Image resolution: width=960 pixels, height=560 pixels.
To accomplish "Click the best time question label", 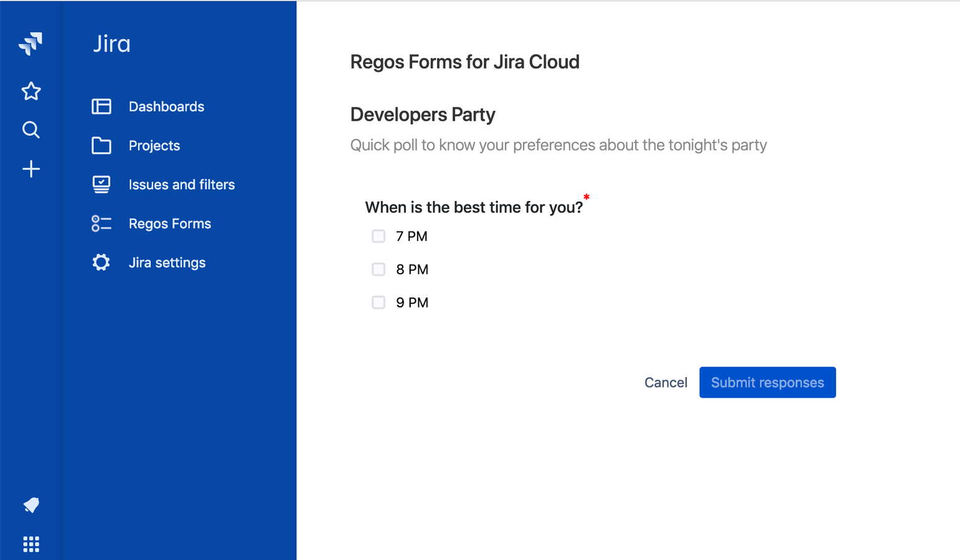I will coord(474,207).
